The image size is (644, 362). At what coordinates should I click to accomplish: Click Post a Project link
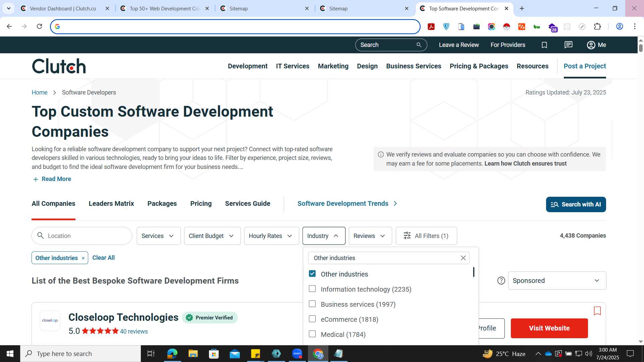585,66
